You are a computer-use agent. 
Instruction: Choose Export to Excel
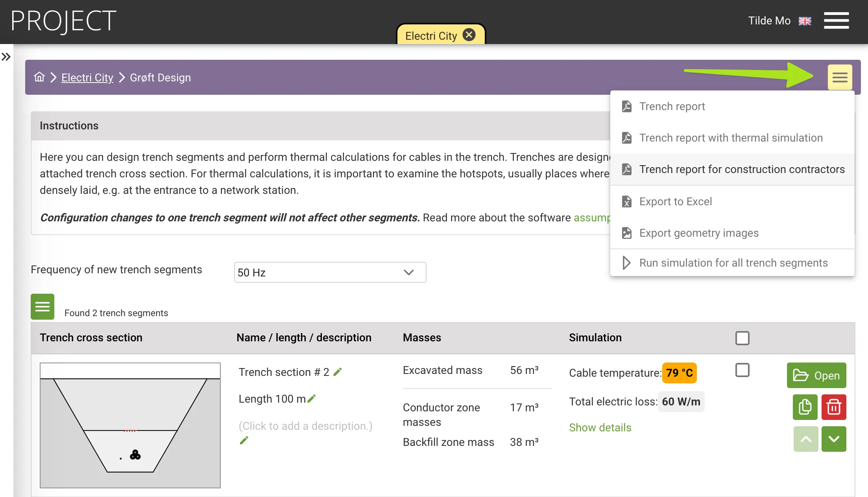pos(675,202)
